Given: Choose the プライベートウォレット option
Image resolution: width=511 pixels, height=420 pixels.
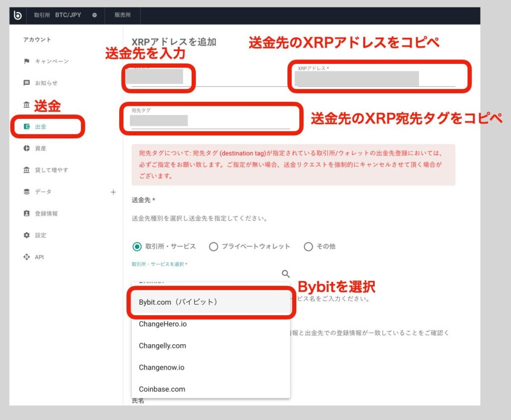Looking at the screenshot, I should click(x=214, y=246).
